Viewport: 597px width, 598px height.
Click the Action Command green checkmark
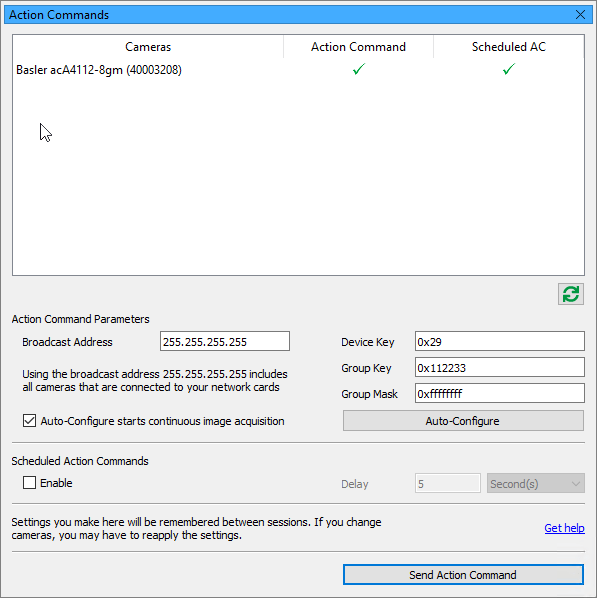[x=359, y=69]
